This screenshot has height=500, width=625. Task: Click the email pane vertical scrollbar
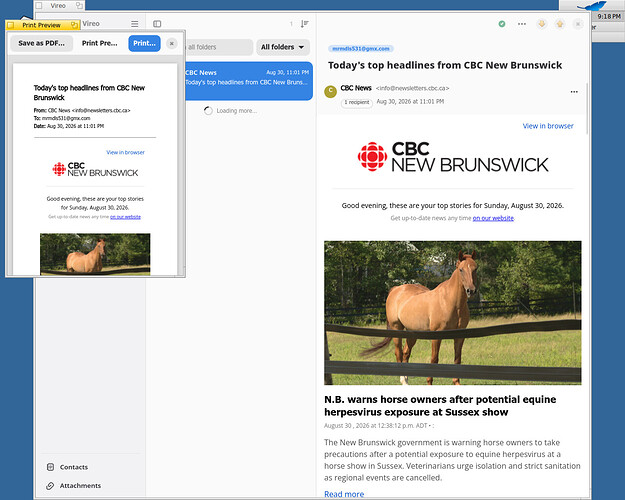click(587, 109)
